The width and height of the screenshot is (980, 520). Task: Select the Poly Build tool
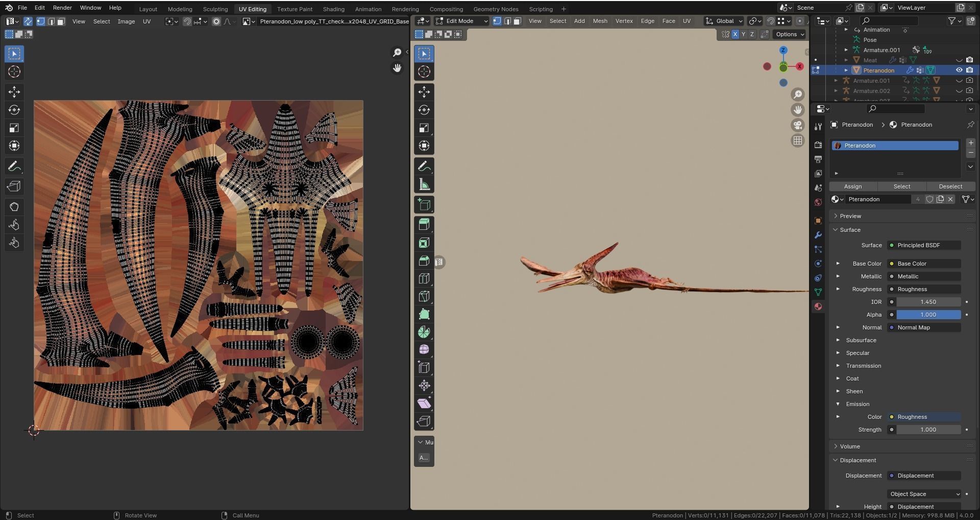[424, 314]
